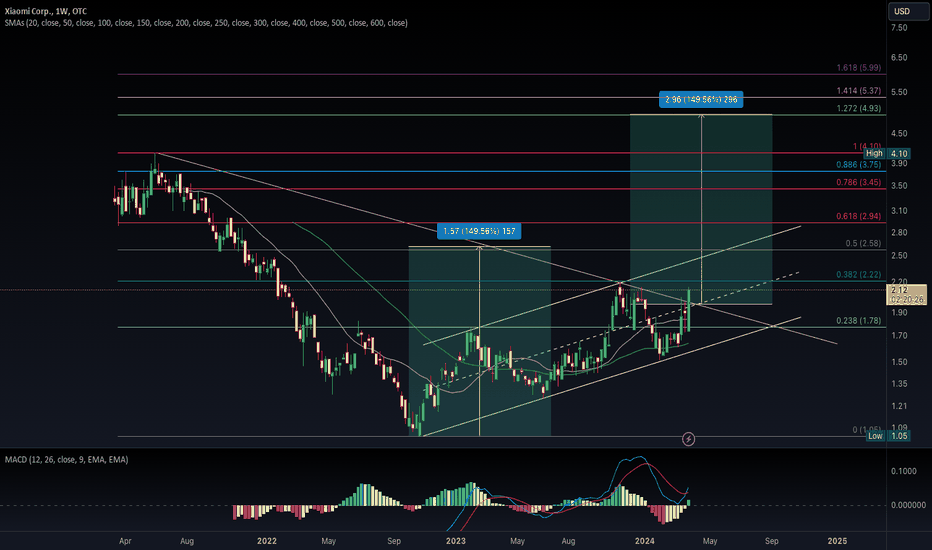Click the 1.57 (149.56%) 157 measurement label
This screenshot has height=550, width=932.
[479, 231]
